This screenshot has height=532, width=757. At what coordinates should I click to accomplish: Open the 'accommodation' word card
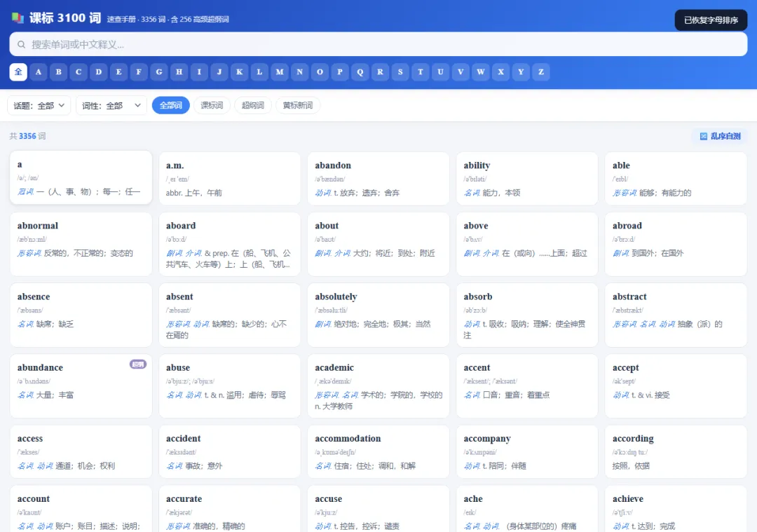[x=378, y=452]
